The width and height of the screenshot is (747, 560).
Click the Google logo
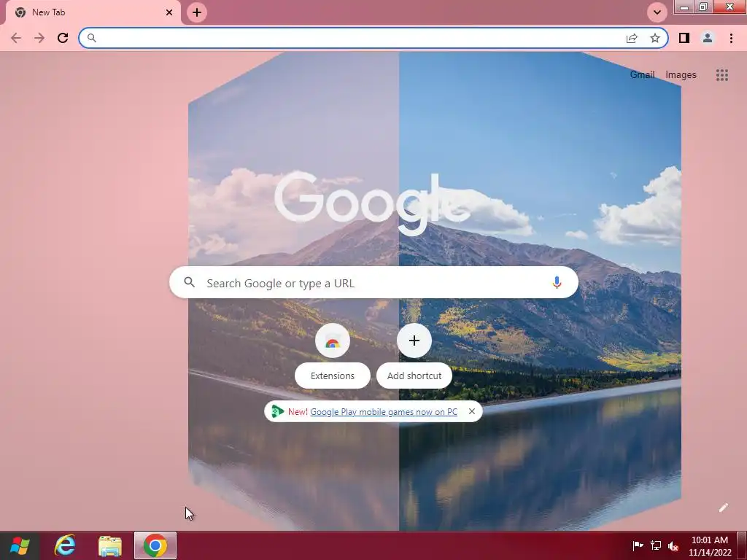372,204
